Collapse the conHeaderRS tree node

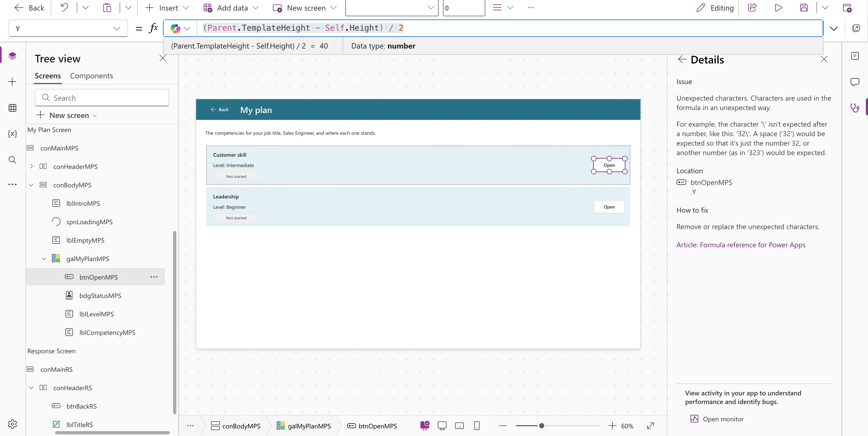click(31, 388)
